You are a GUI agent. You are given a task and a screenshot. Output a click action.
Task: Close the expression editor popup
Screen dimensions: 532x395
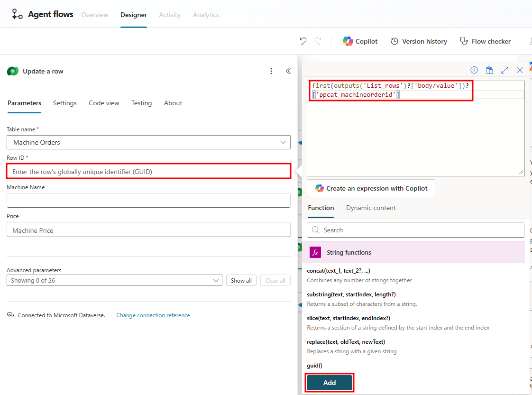click(x=520, y=70)
